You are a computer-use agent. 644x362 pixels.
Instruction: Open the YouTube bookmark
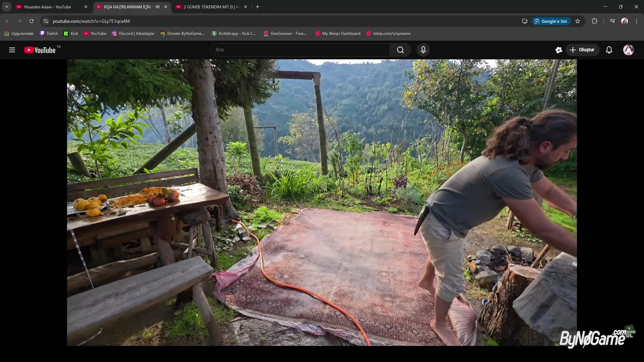pos(95,34)
